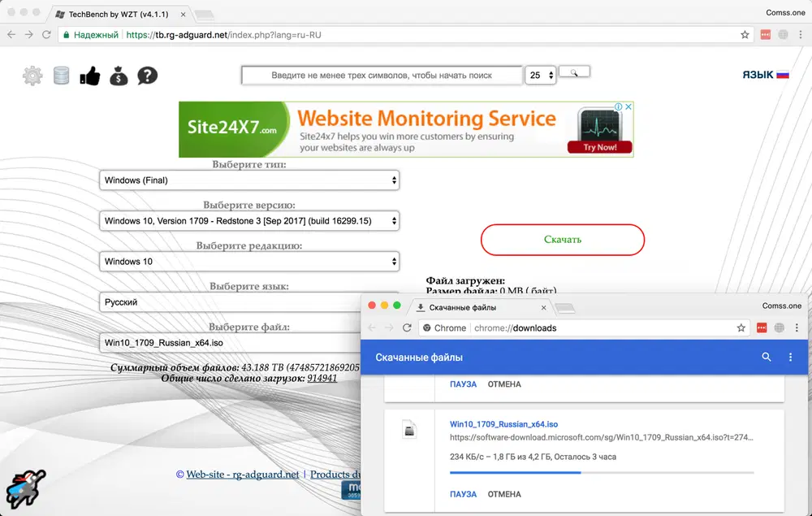Click ОТМЕНА on the upper download card
Screen dimensions: 812x516
[x=504, y=384]
